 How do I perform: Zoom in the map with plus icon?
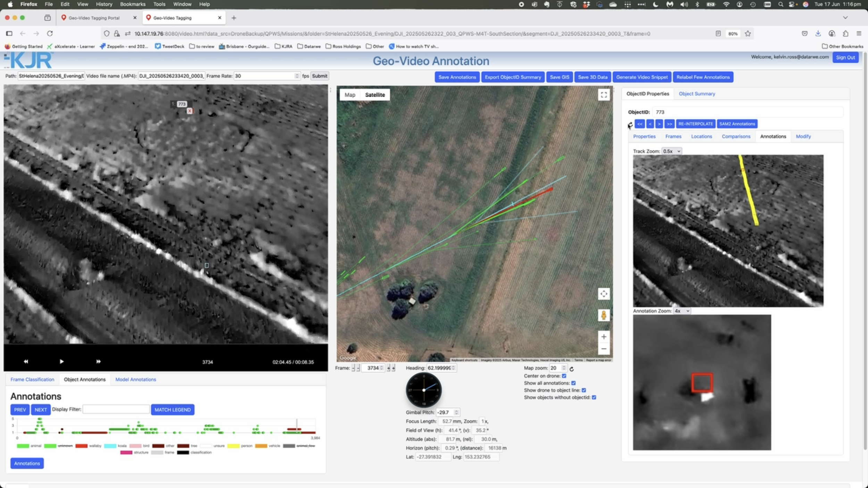click(603, 337)
